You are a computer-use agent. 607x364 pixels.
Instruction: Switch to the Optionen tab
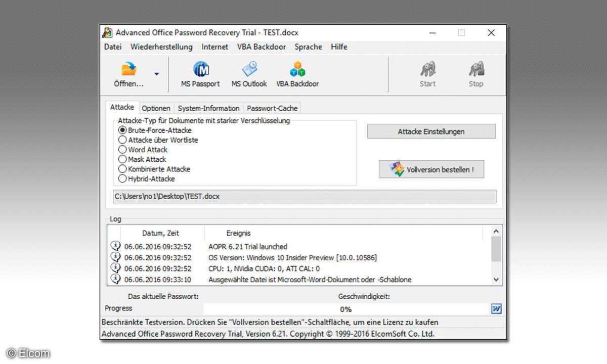pyautogui.click(x=156, y=108)
